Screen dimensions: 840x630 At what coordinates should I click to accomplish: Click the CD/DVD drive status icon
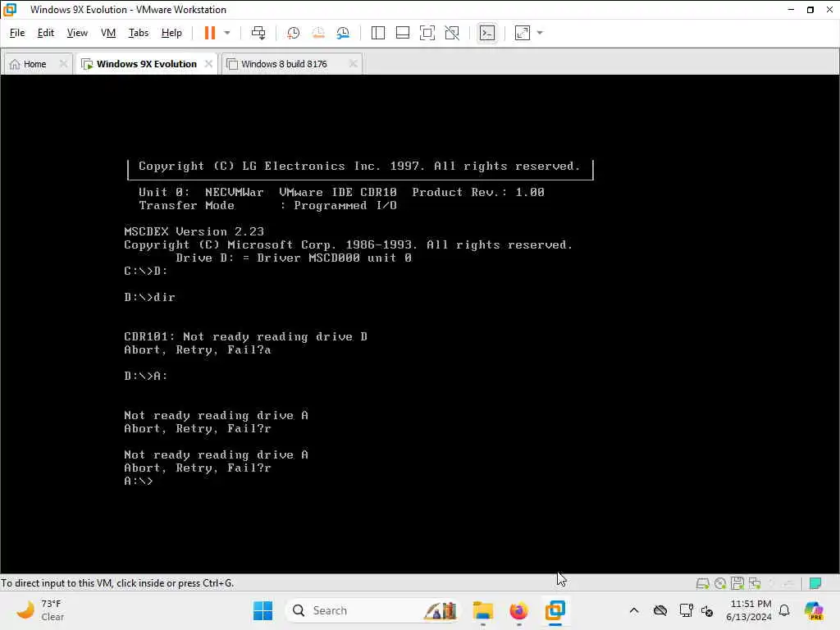point(720,583)
